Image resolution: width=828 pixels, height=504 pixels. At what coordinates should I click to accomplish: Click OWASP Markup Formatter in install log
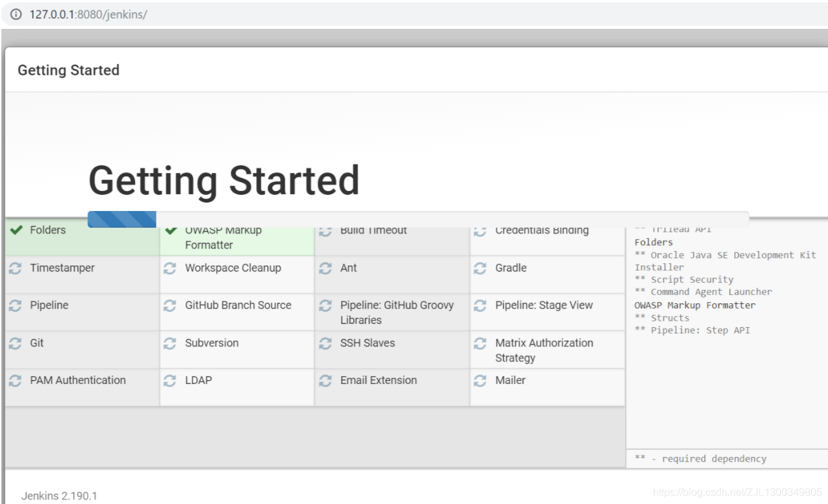point(695,305)
